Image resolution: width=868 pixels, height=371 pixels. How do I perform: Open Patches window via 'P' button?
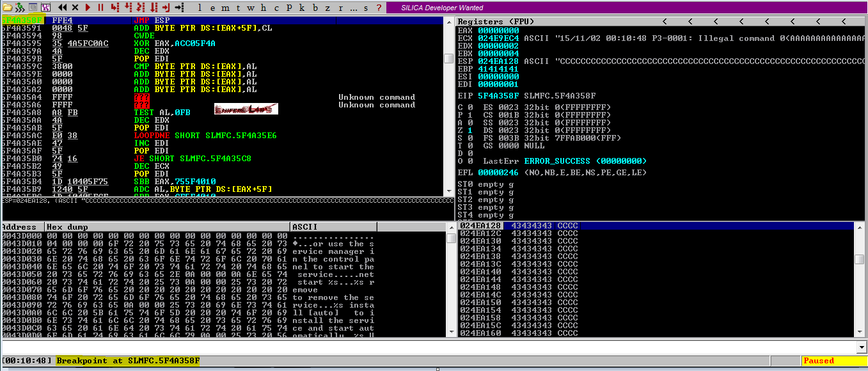click(289, 8)
